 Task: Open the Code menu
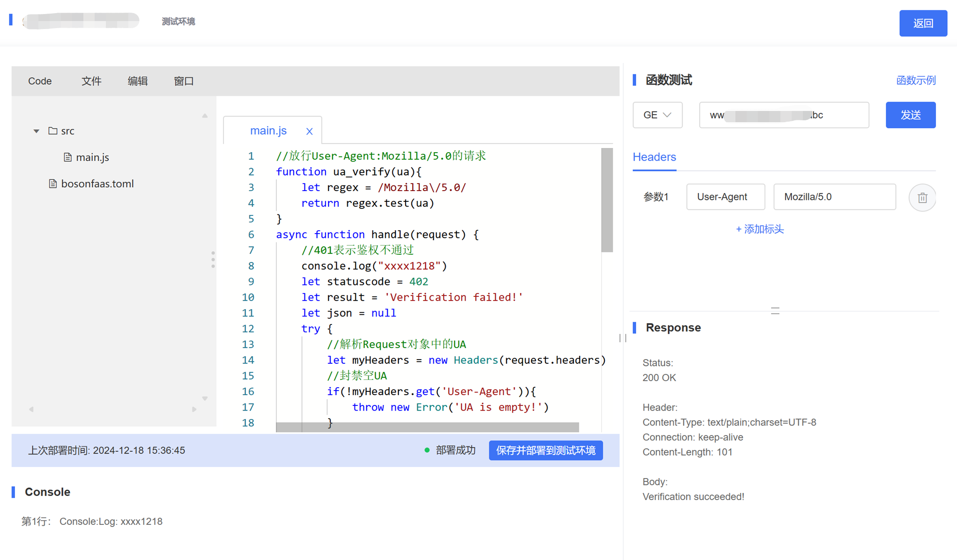(40, 81)
